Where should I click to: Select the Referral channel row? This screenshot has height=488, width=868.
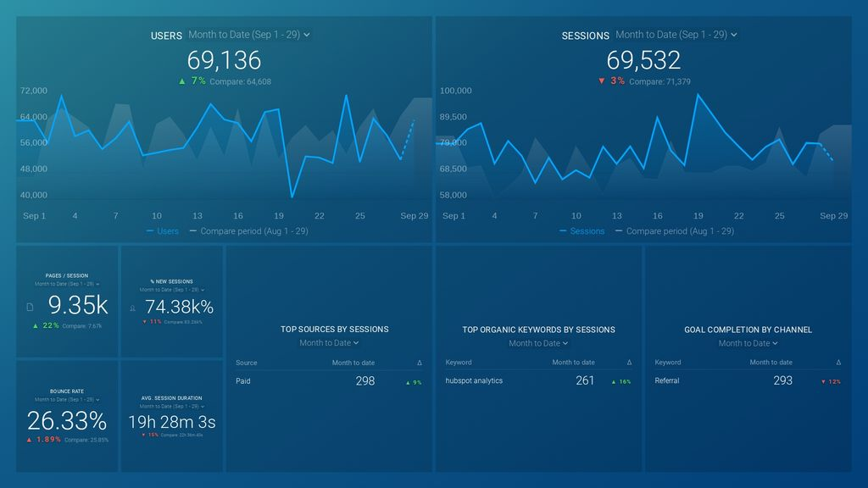(748, 380)
